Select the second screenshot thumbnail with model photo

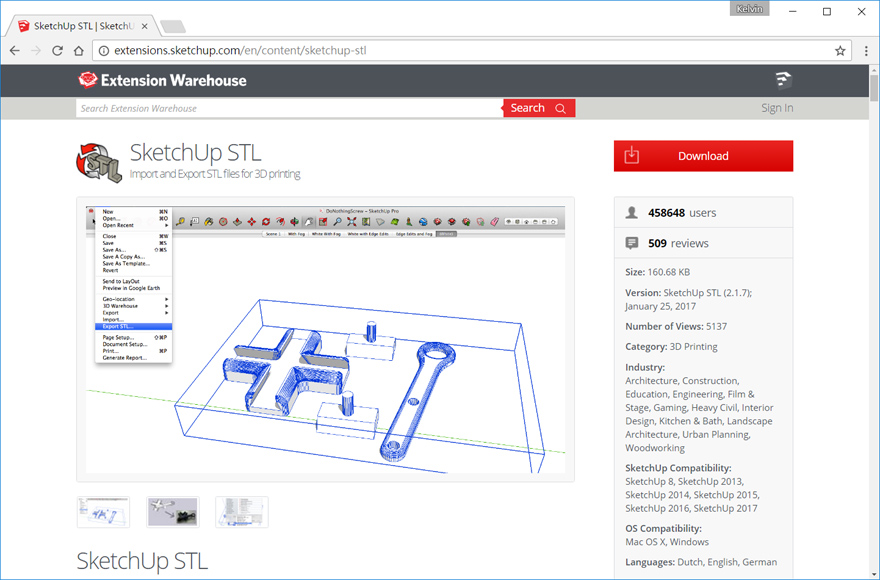coord(173,512)
